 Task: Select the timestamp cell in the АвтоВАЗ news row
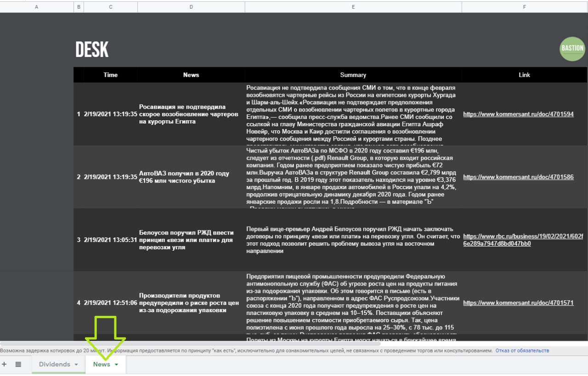click(x=111, y=177)
